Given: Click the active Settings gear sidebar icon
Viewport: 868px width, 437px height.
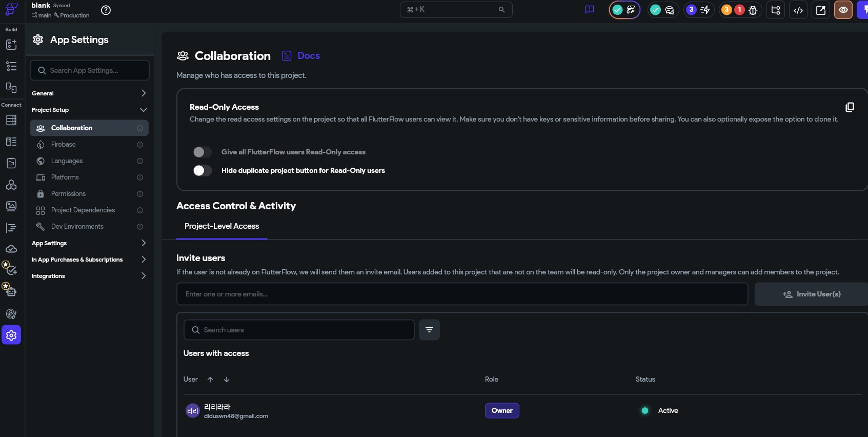Looking at the screenshot, I should [11, 335].
